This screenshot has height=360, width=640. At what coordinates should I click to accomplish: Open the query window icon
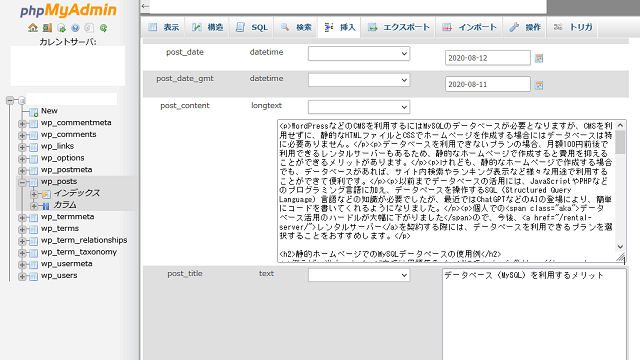tap(61, 28)
